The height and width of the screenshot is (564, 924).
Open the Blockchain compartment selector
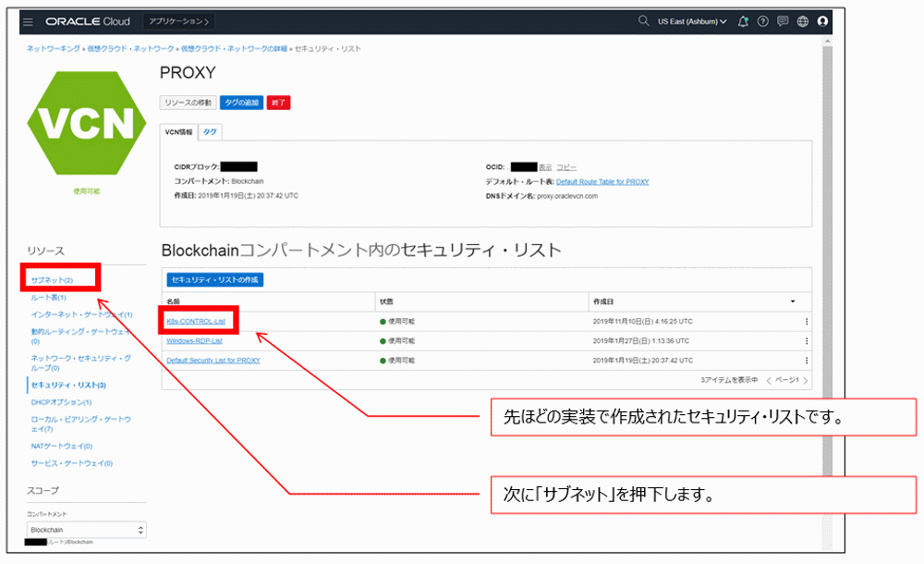click(87, 529)
